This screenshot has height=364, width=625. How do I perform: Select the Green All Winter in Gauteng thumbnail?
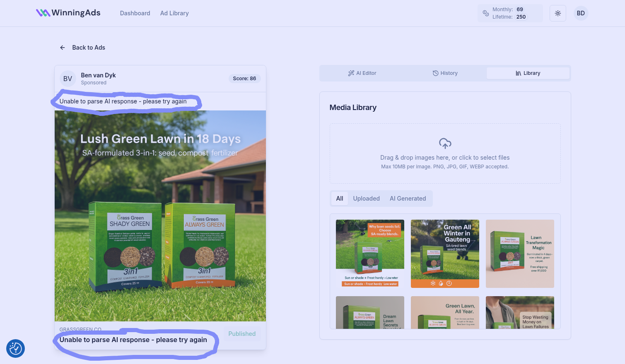[445, 254]
